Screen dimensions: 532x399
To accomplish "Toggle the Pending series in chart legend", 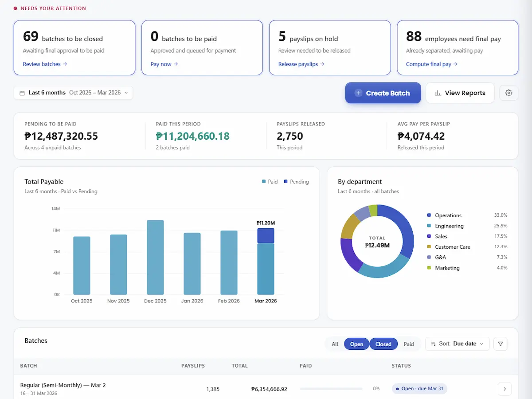I will [x=296, y=182].
